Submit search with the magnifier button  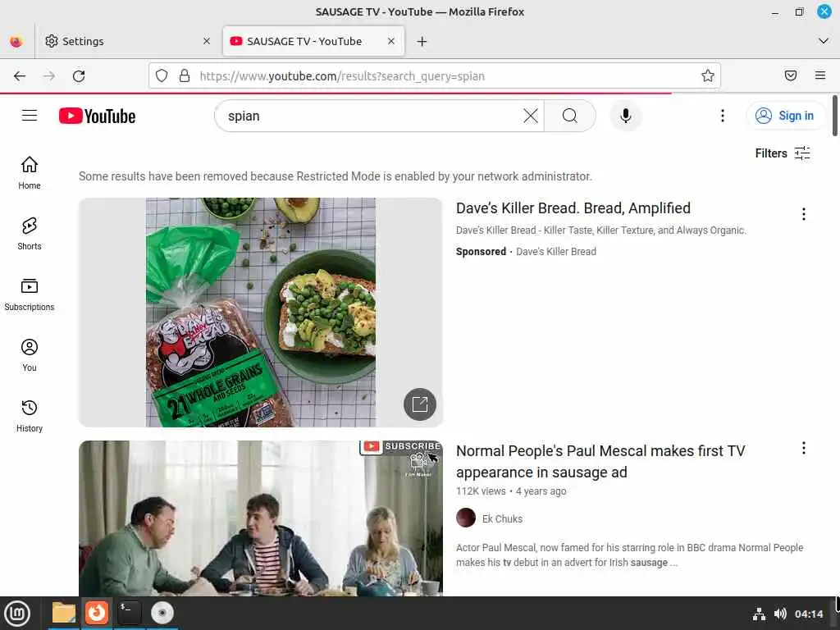pos(570,116)
